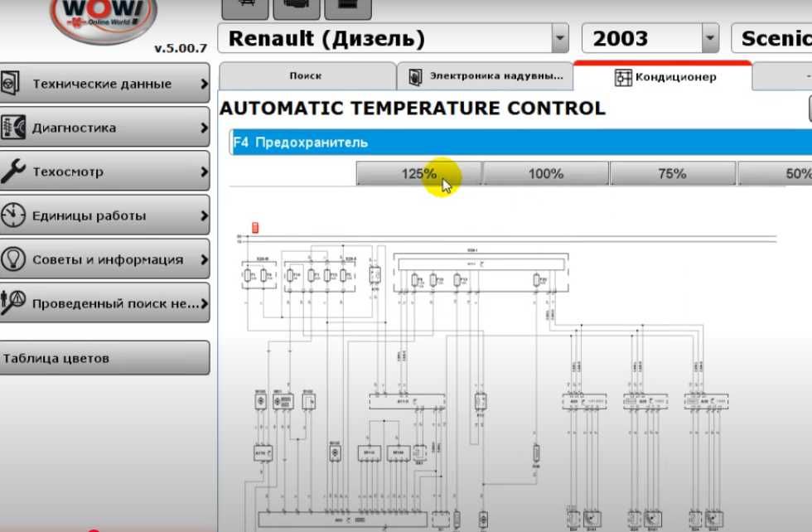
Task: Open the Диагностика section
Action: [104, 128]
